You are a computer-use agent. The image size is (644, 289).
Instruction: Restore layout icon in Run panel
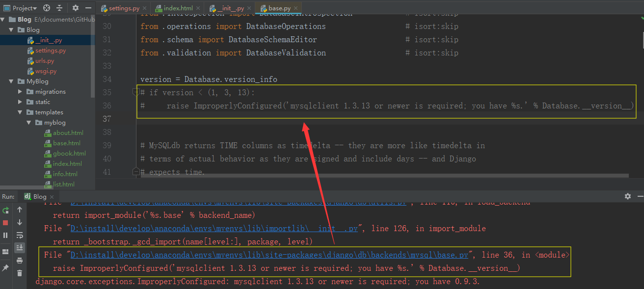point(6,251)
